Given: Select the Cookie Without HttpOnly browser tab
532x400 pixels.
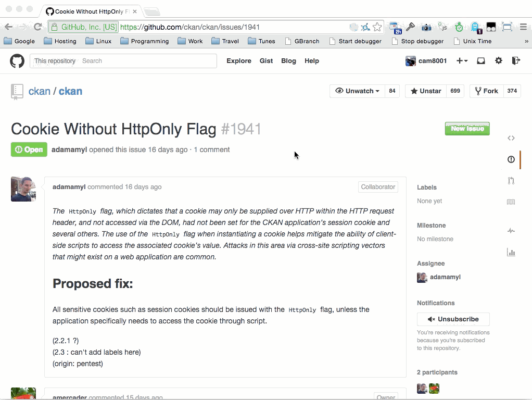Looking at the screenshot, I should [x=92, y=11].
